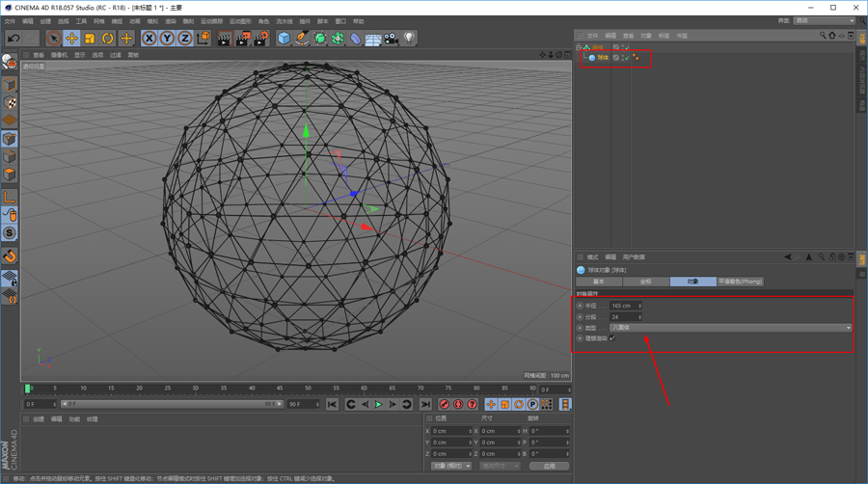
Task: Click the Object Manager search magnifier
Action: [823, 36]
